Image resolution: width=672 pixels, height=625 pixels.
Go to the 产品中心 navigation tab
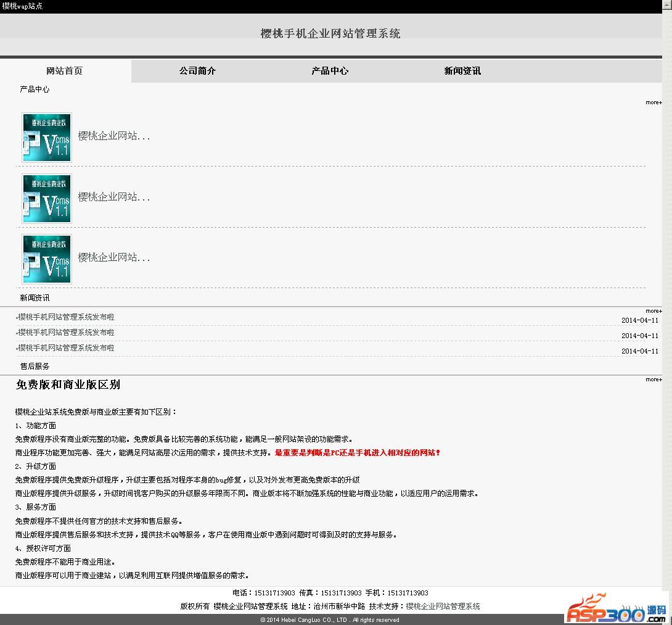(x=330, y=71)
